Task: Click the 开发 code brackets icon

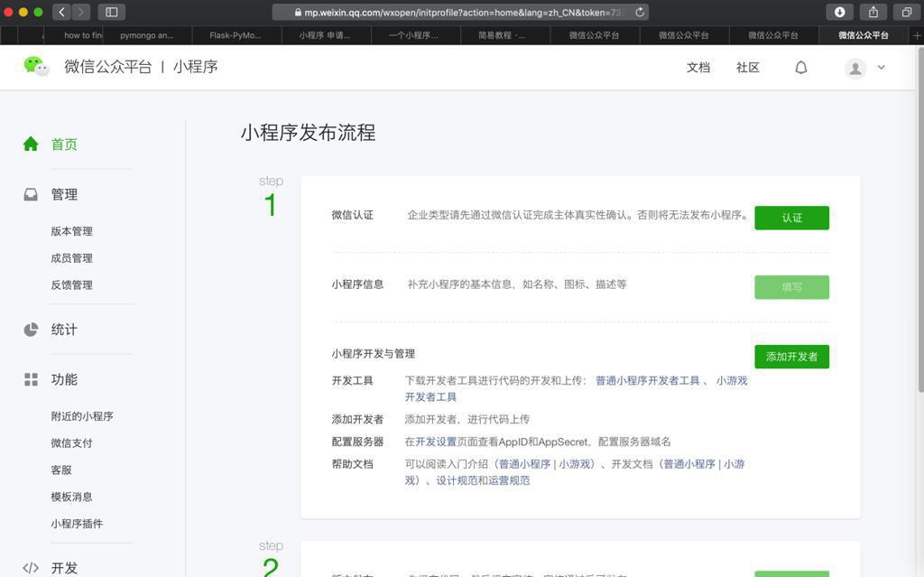Action: pyautogui.click(x=31, y=568)
